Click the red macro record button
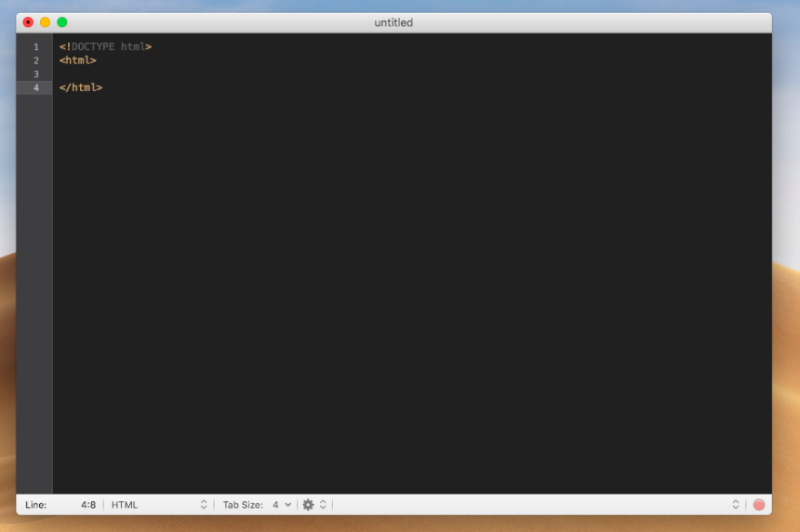 (759, 504)
